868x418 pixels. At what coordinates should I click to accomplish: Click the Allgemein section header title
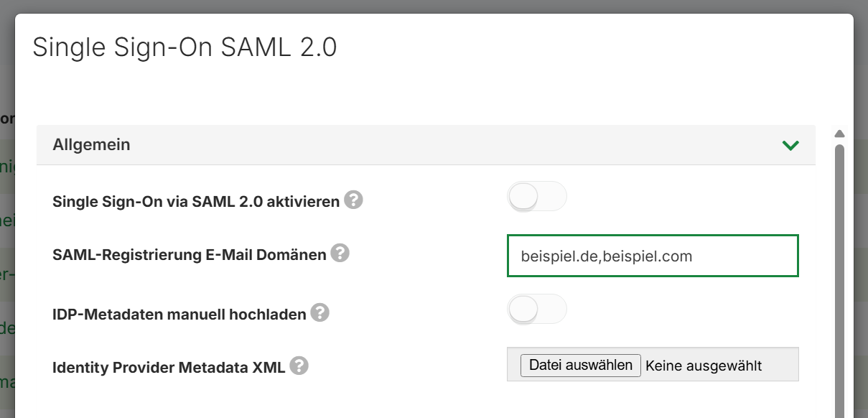[x=91, y=145]
